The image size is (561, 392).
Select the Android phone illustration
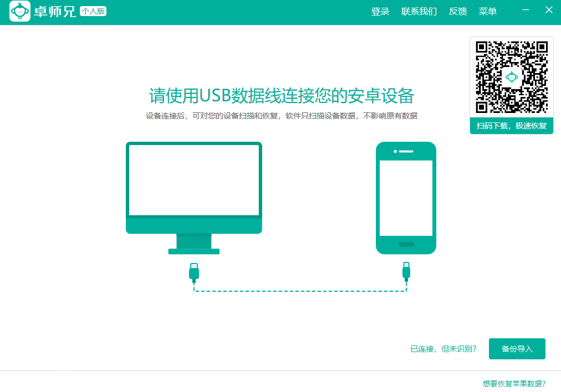(x=406, y=198)
